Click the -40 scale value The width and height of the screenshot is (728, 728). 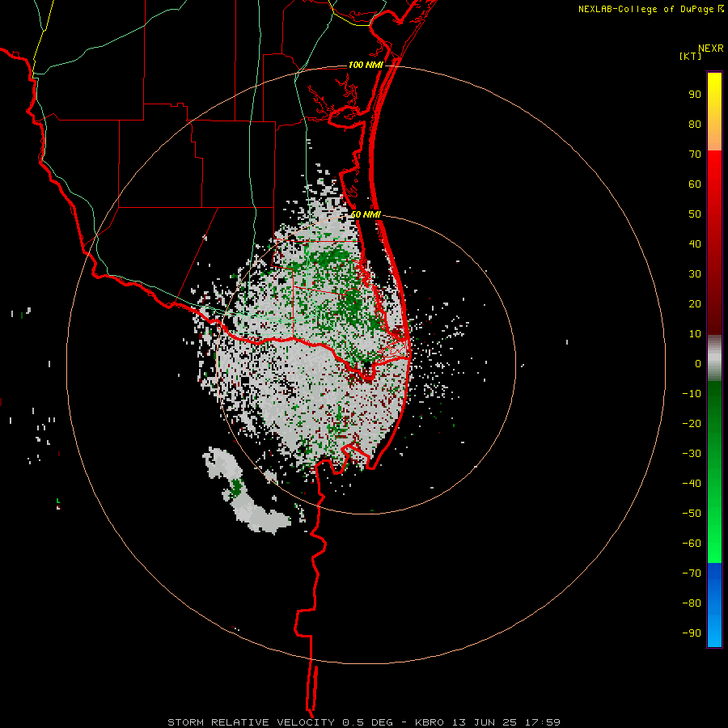point(692,484)
